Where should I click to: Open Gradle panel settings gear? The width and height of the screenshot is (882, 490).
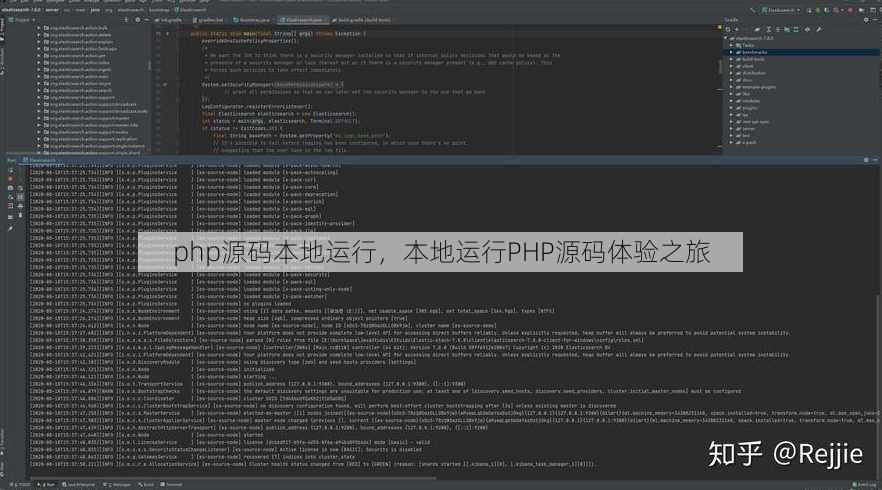pyautogui.click(x=866, y=20)
